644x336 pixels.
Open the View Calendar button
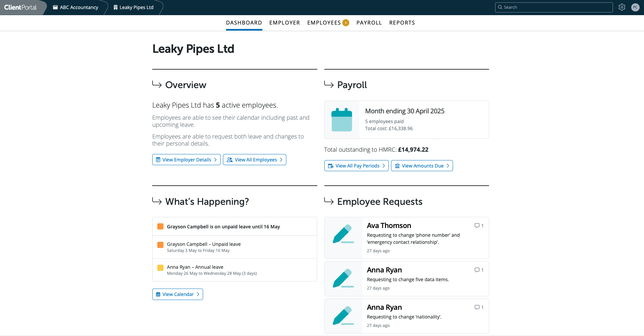coord(178,294)
